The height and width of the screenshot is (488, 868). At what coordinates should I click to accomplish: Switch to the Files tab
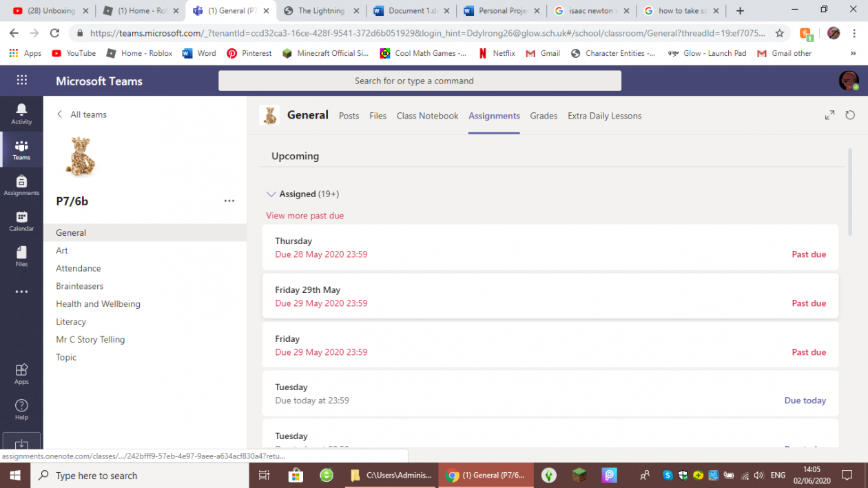coord(378,116)
